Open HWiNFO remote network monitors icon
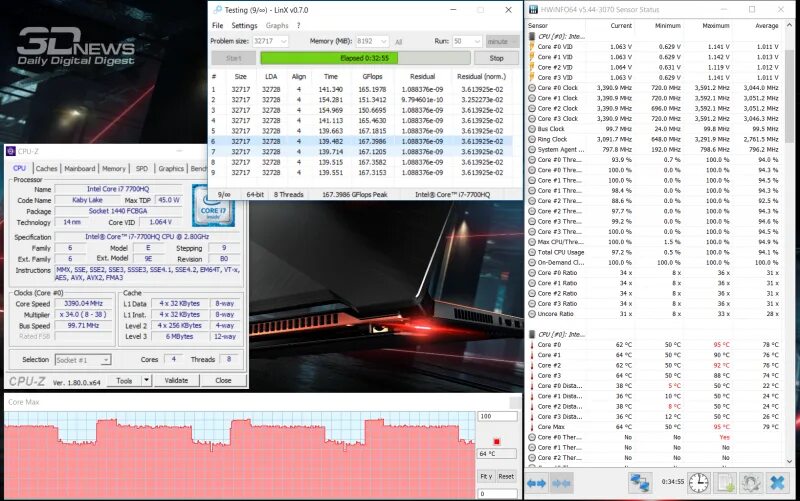Image resolution: width=800 pixels, height=501 pixels. [640, 482]
